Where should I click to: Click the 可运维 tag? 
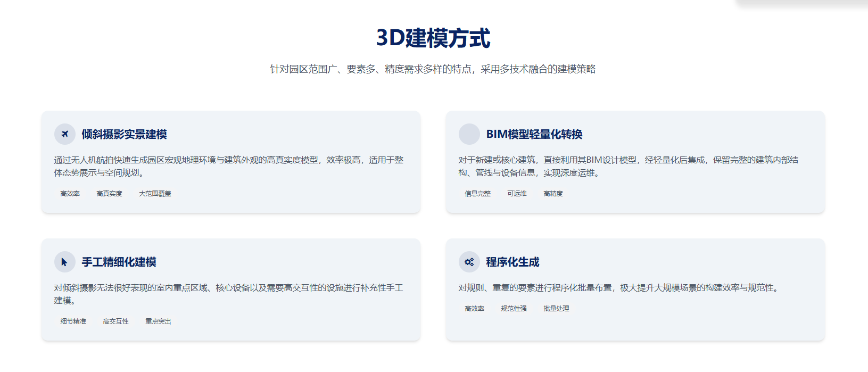pos(517,194)
